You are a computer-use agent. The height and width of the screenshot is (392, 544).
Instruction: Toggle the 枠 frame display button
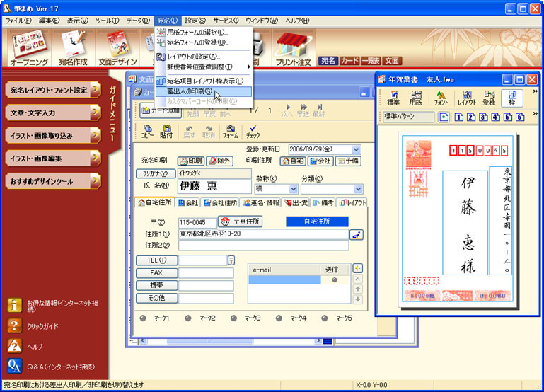[511, 98]
